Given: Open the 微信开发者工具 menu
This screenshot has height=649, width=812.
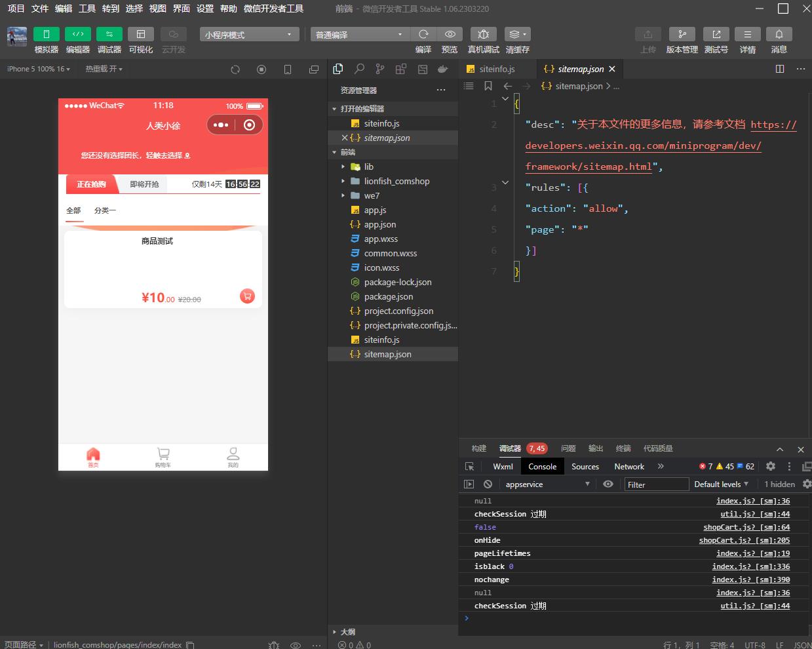Looking at the screenshot, I should pyautogui.click(x=273, y=9).
